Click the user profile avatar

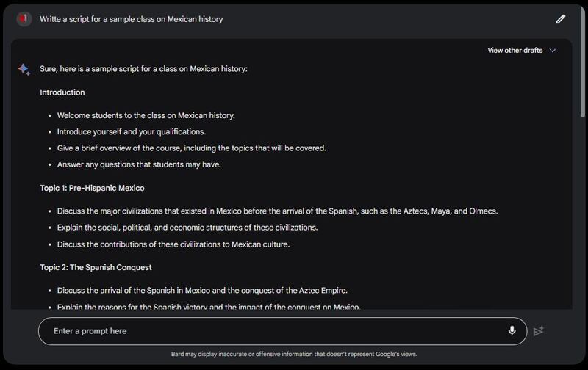pos(24,19)
